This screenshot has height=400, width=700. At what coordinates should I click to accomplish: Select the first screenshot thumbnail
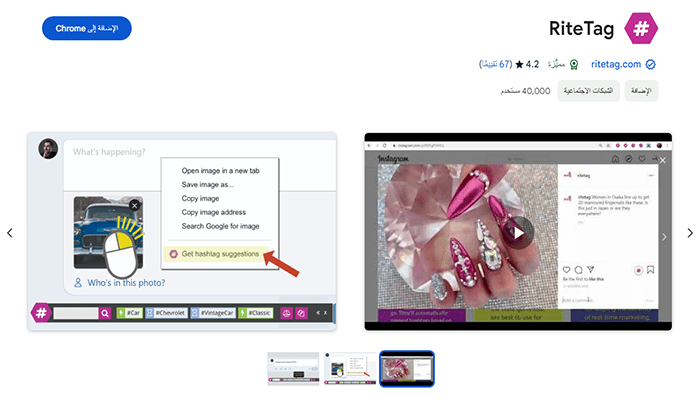tap(292, 368)
